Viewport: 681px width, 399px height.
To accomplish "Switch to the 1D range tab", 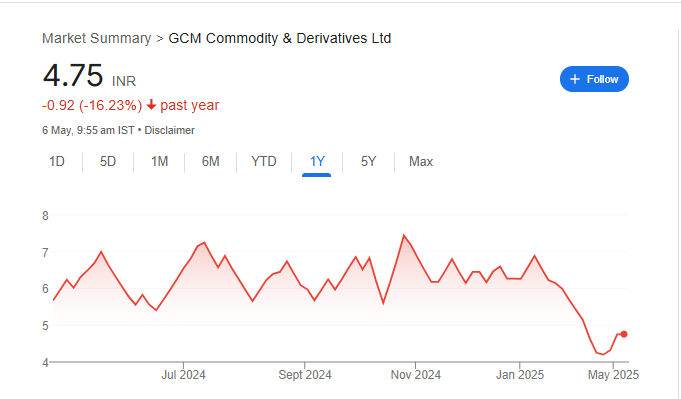I will [57, 162].
